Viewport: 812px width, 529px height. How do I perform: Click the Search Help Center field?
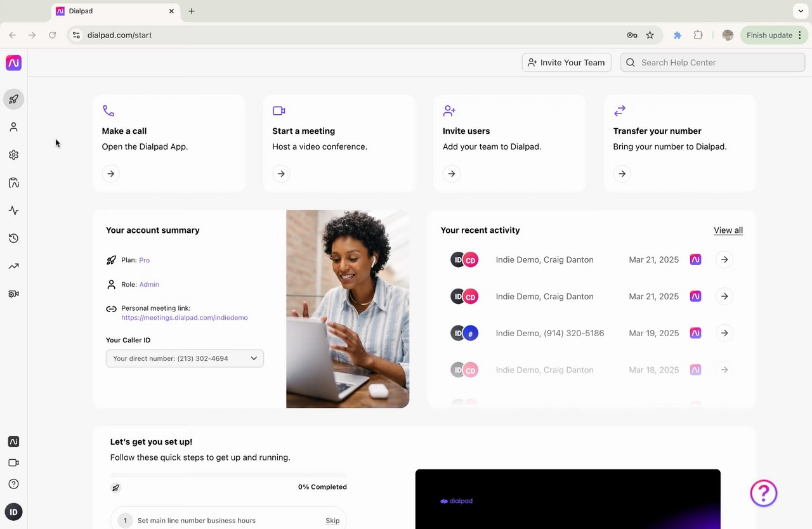point(712,62)
